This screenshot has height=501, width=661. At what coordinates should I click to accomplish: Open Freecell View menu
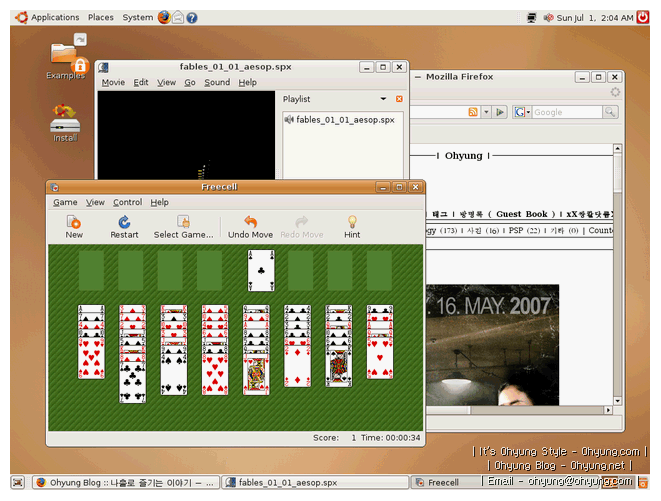pos(95,202)
